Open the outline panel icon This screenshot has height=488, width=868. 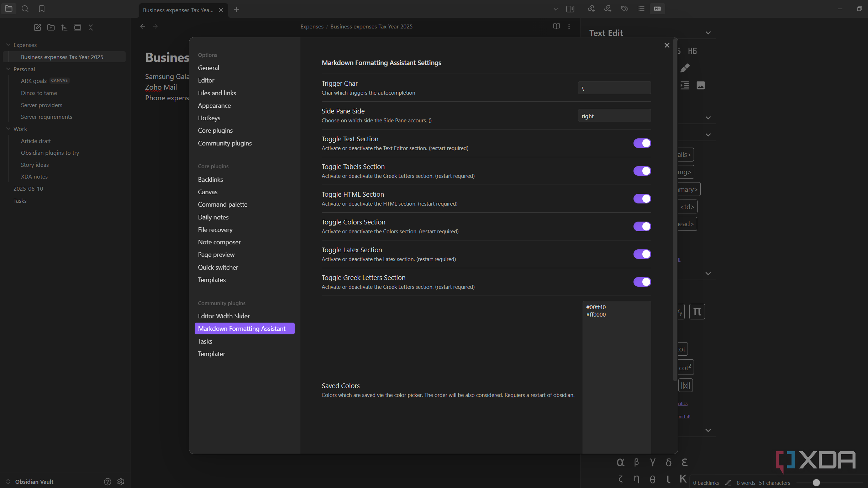pos(641,9)
